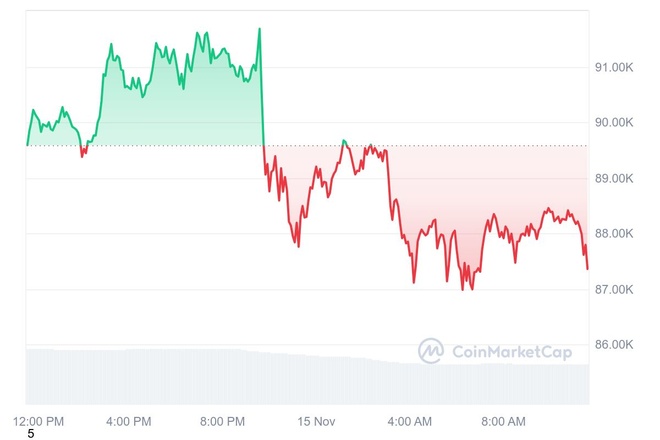
Task: Click the end point of the red price line
Action: click(587, 268)
